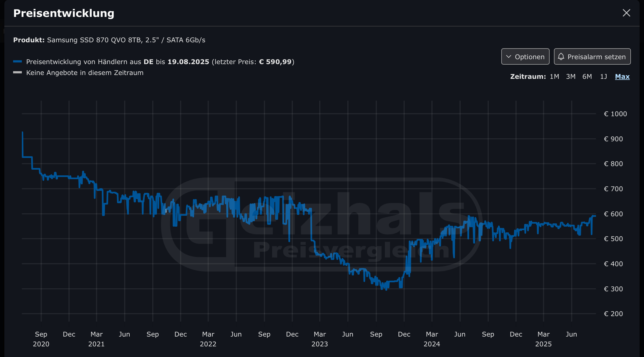The width and height of the screenshot is (644, 357).
Task: Click the € 500 axis label
Action: pyautogui.click(x=613, y=239)
